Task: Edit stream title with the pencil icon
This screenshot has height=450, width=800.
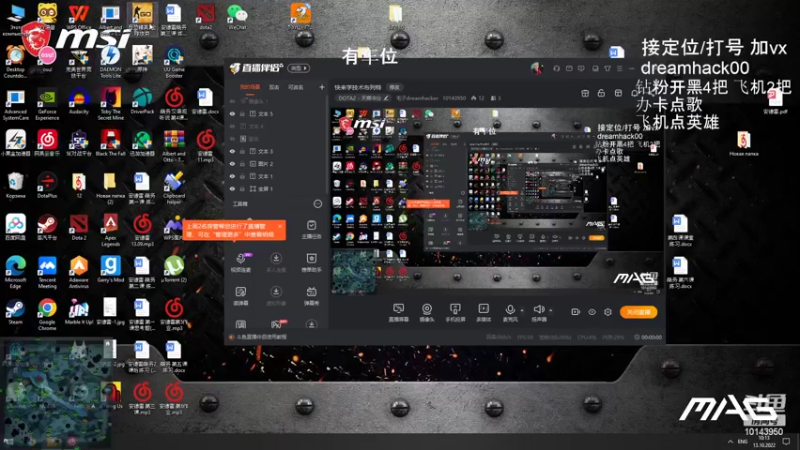Action: (x=386, y=98)
